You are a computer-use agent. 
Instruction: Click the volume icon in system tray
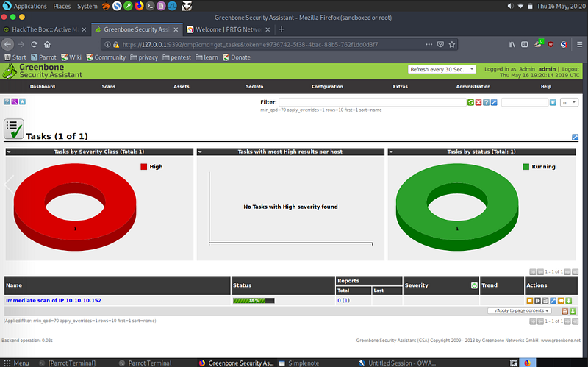510,6
